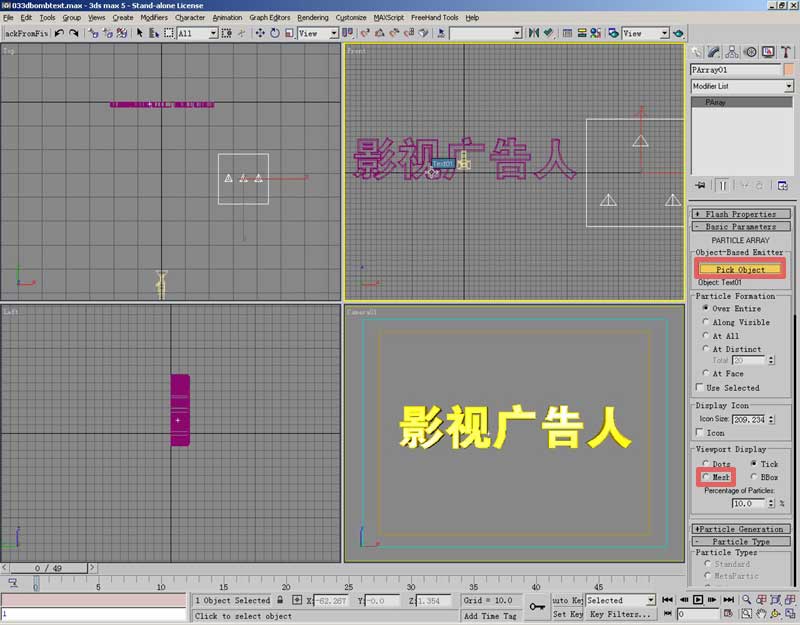
Task: Expand the Flash Properties rollout
Action: pos(740,214)
